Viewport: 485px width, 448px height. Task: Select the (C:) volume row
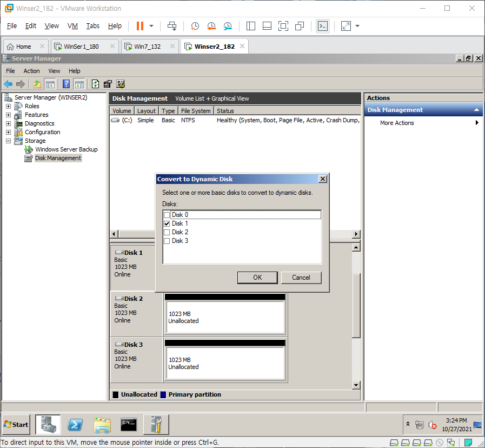coord(235,120)
